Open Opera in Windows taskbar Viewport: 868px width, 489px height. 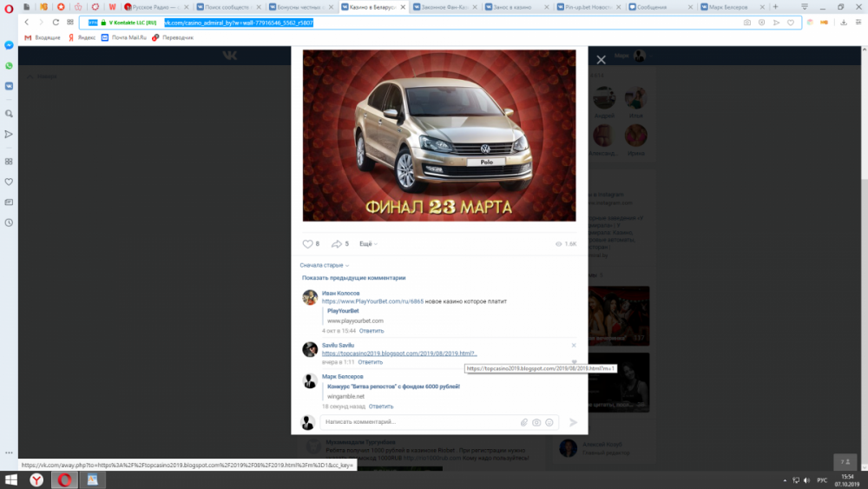64,479
